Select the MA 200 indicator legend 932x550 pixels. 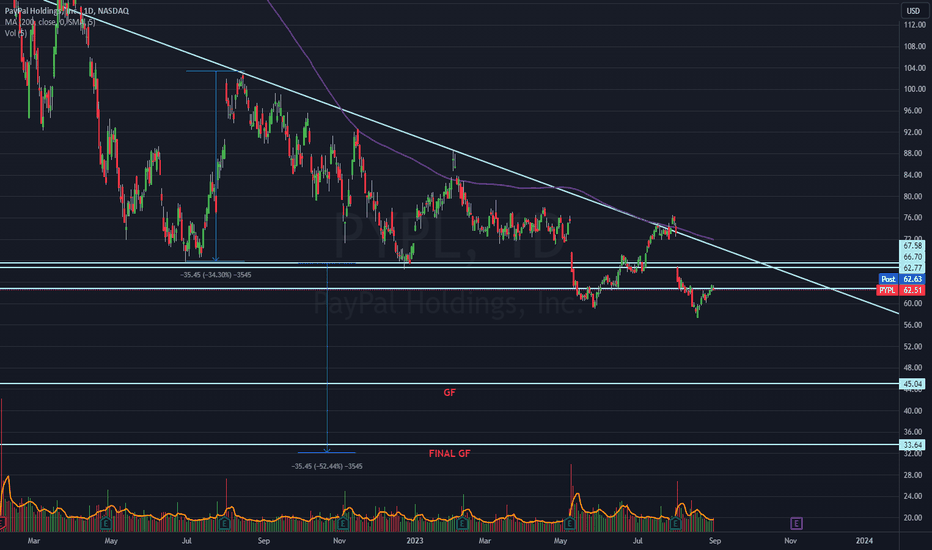click(x=50, y=22)
